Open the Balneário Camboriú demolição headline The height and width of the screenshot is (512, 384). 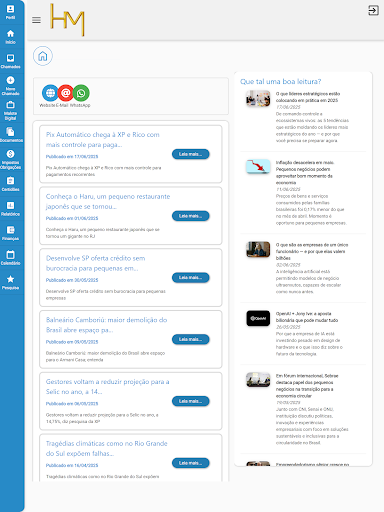tap(107, 325)
